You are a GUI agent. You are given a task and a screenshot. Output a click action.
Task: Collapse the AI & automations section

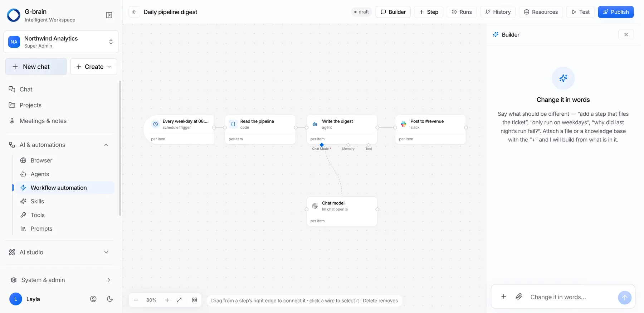pos(106,145)
